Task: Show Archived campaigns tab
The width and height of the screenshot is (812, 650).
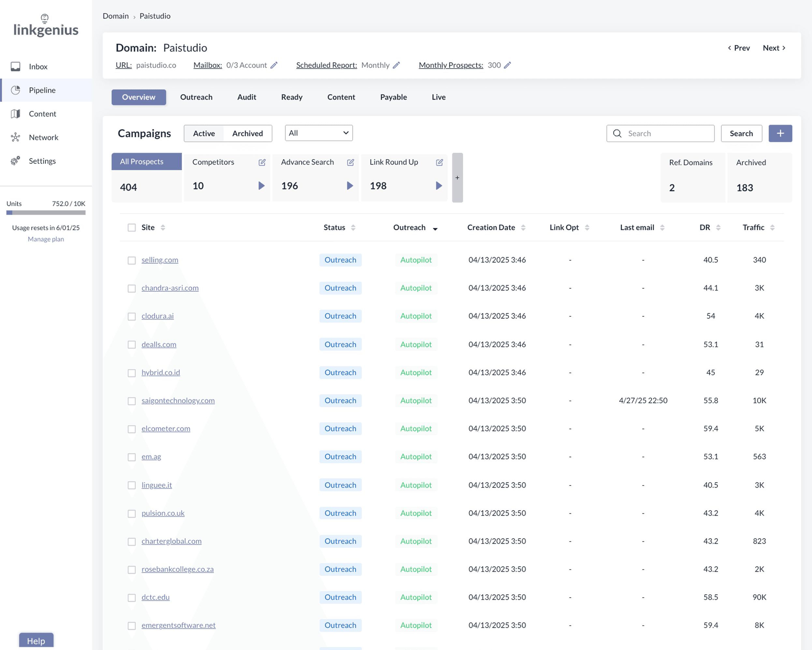Action: tap(247, 133)
